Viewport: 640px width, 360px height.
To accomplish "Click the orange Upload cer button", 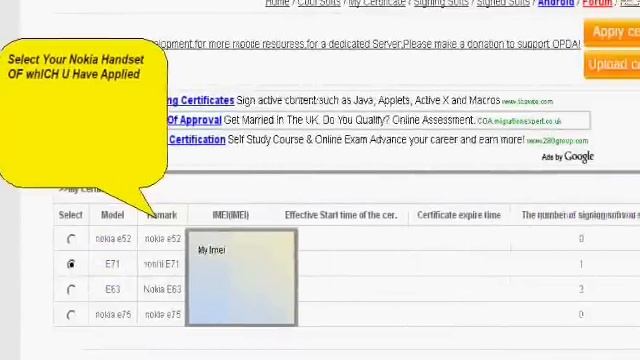I will click(x=612, y=64).
